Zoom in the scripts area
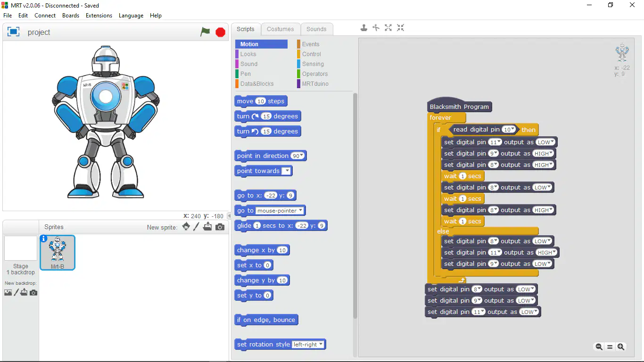The width and height of the screenshot is (644, 362). point(621,347)
